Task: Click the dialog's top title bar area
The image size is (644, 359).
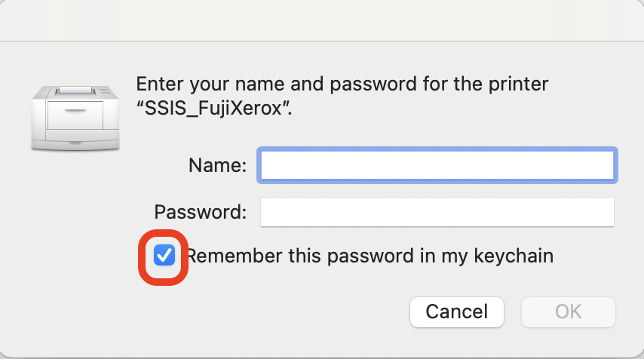Action: (x=322, y=20)
